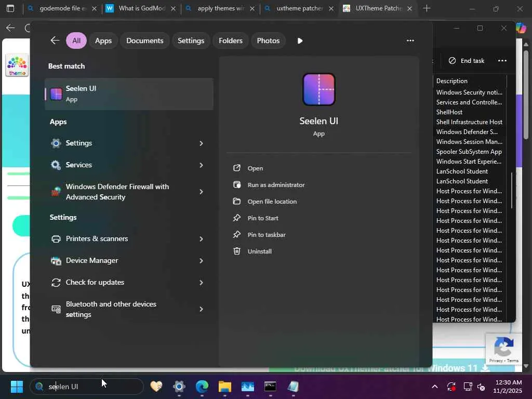Image resolution: width=532 pixels, height=399 pixels.
Task: Show hidden system tray icons
Action: [435, 387]
